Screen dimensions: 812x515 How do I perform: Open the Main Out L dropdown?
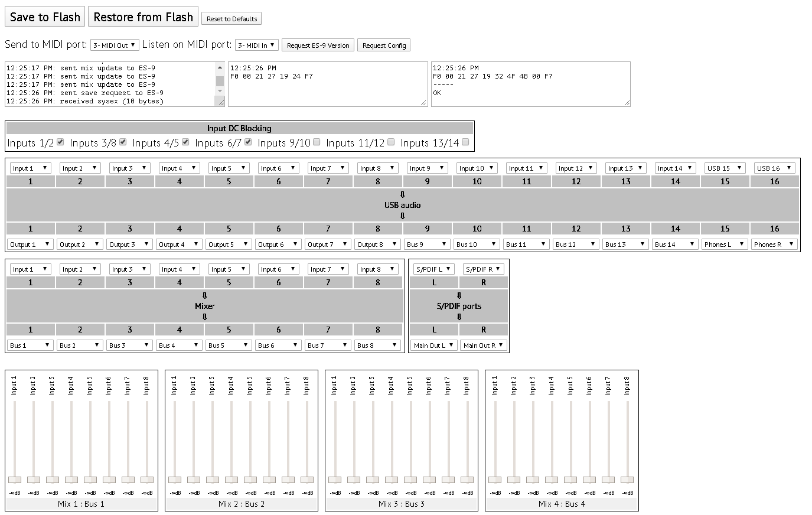(x=434, y=345)
